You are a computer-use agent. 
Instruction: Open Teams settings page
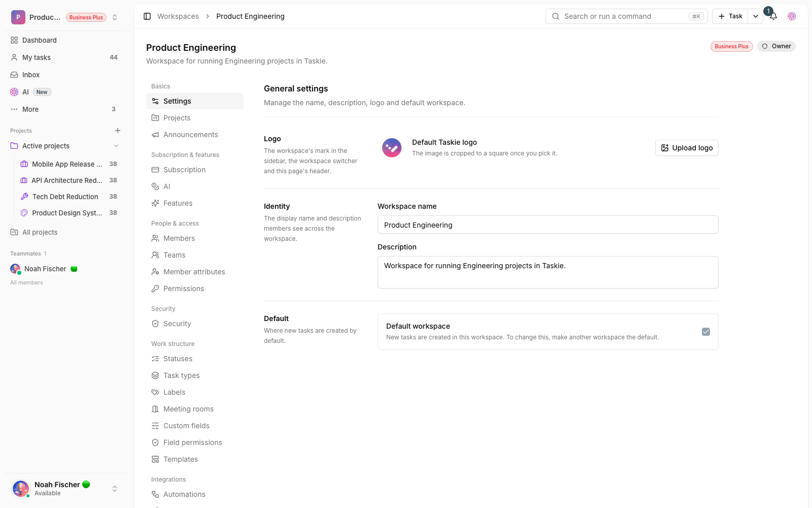pos(195,255)
